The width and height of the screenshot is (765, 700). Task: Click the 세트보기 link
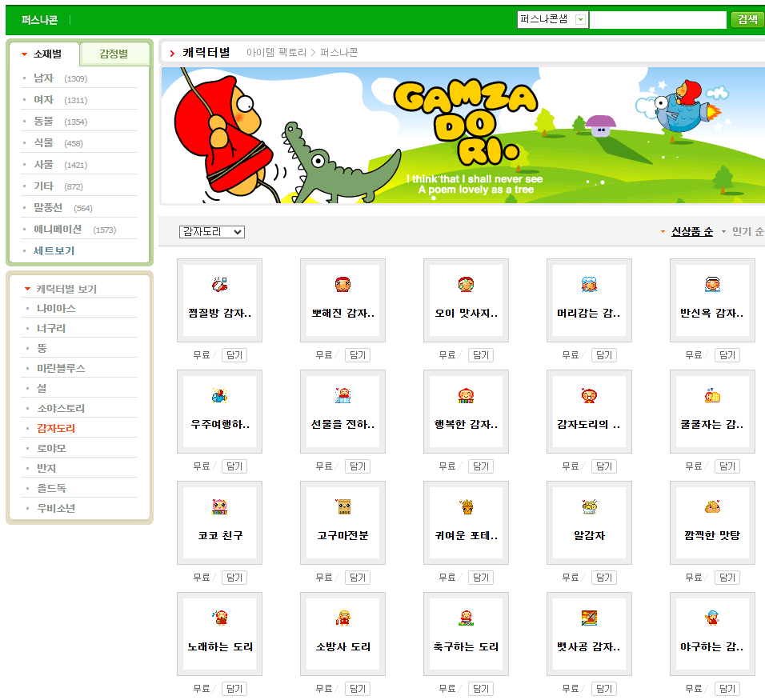54,250
